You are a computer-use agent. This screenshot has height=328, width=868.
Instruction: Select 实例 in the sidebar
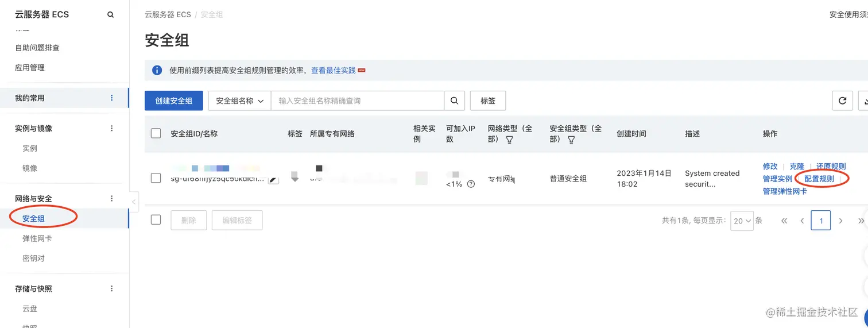tap(30, 148)
